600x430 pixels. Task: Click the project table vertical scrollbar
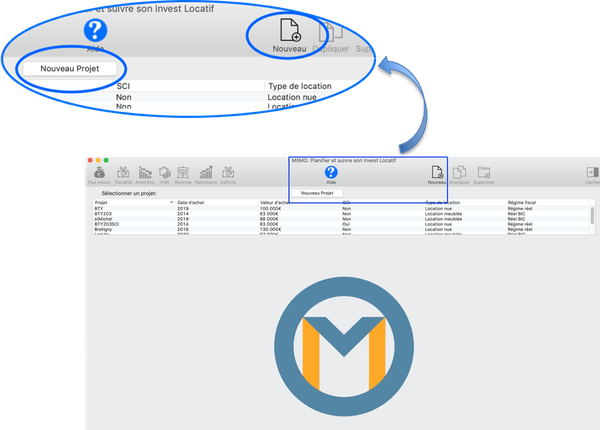[x=592, y=215]
